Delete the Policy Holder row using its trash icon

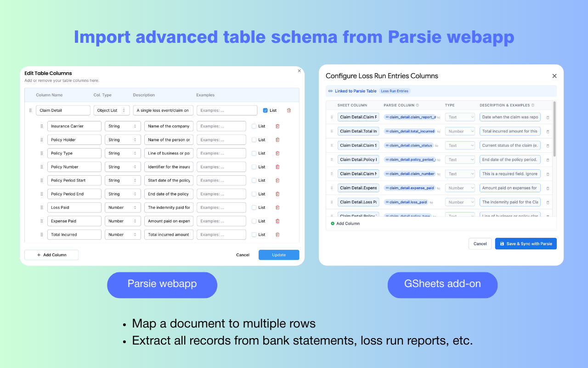(x=277, y=140)
